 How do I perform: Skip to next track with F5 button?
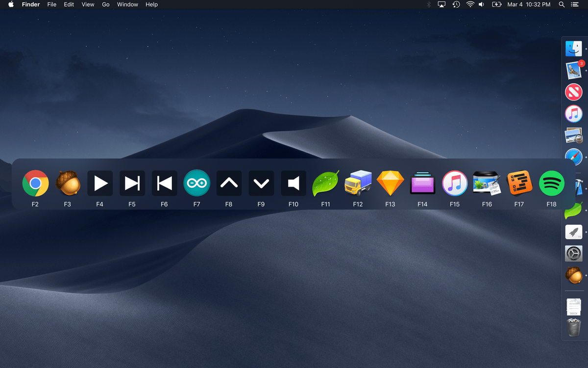point(132,184)
